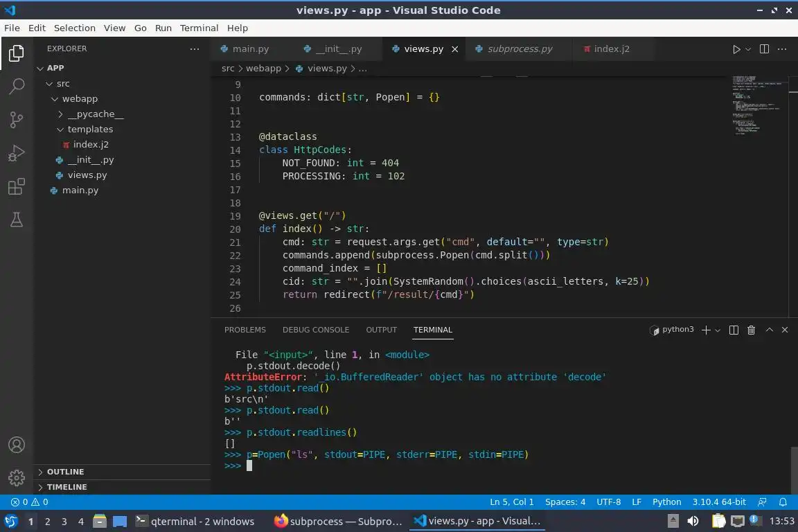Open the File menu
798x532 pixels.
[x=12, y=28]
